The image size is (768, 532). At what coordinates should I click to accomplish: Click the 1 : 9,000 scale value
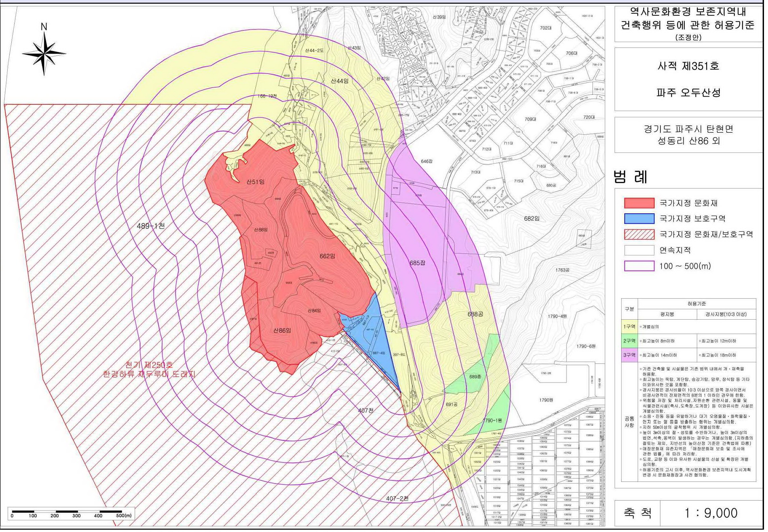point(710,513)
